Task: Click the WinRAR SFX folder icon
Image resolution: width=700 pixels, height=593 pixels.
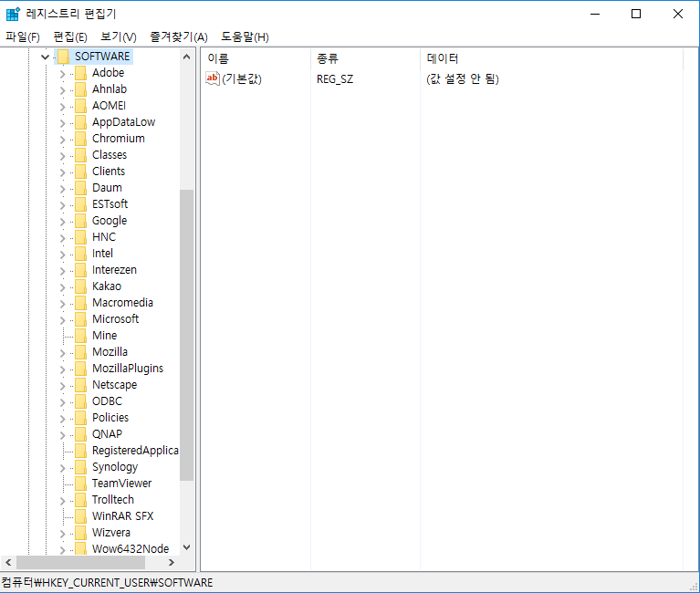Action: 81,516
